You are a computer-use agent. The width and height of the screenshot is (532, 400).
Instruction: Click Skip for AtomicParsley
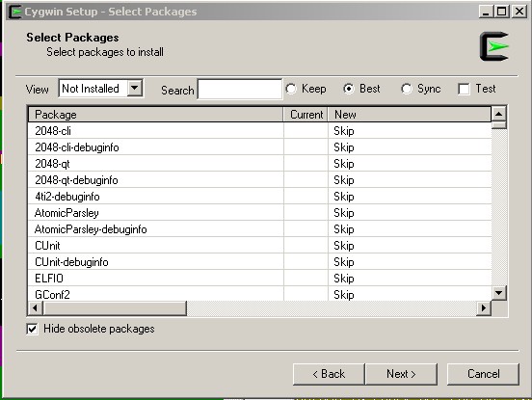[x=344, y=213]
